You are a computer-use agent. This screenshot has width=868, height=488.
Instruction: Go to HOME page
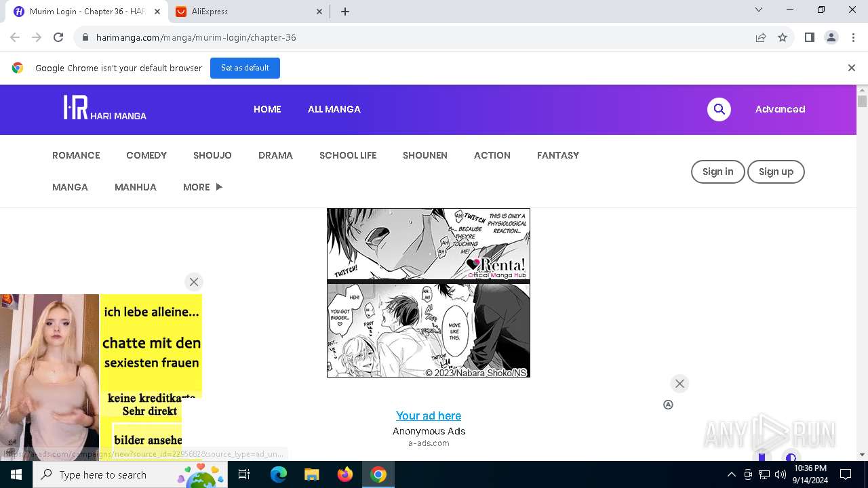pos(267,109)
